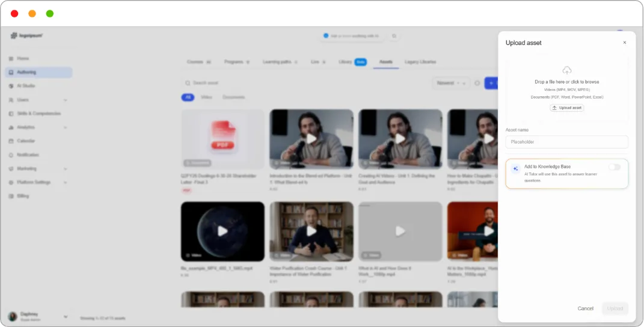Click the Analytics chart icon
Screen dimensions: 644x327
click(x=11, y=127)
